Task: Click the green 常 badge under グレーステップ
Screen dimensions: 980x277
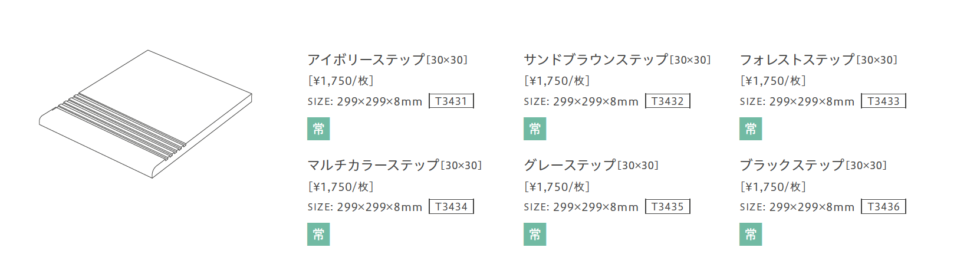Action: (x=535, y=234)
